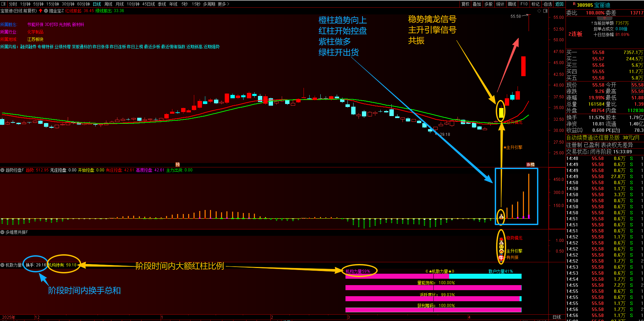Switch to the 月线 chart

coord(120,4)
